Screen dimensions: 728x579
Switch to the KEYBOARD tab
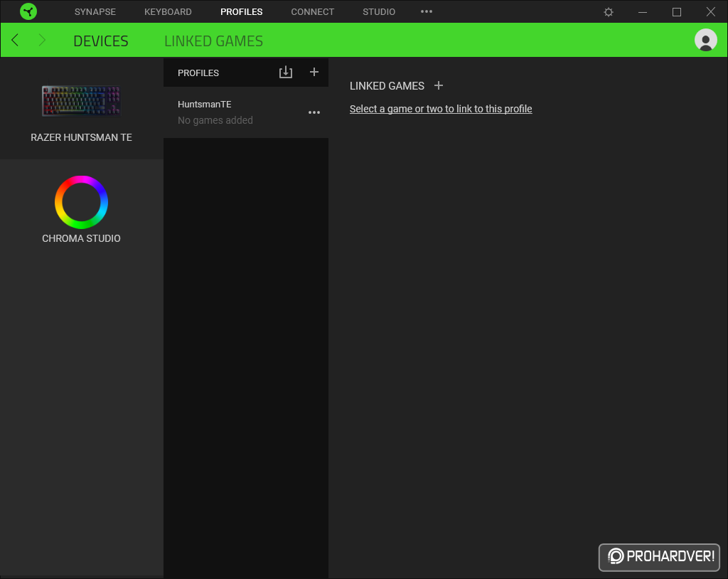coord(168,12)
